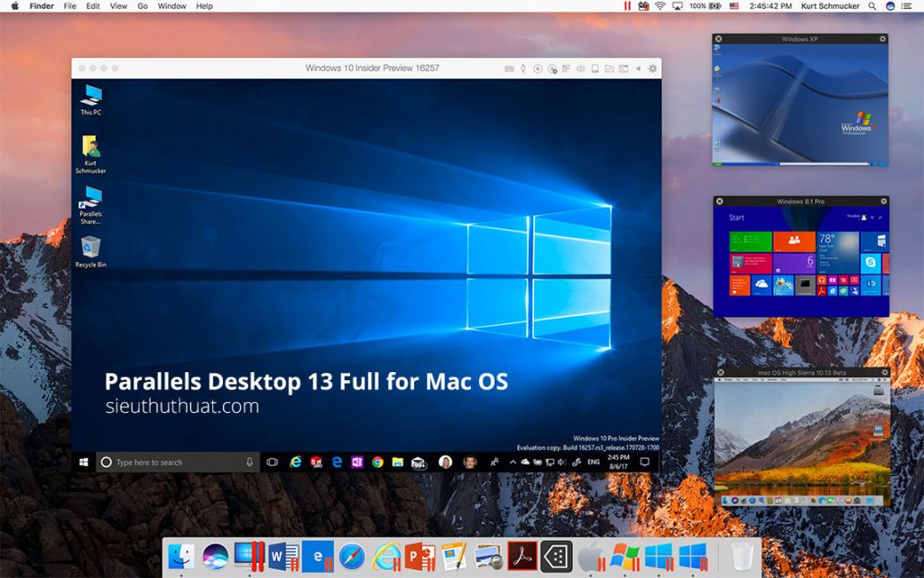The image size is (924, 578).
Task: Click the 'Type here to search' box
Action: pos(178,462)
